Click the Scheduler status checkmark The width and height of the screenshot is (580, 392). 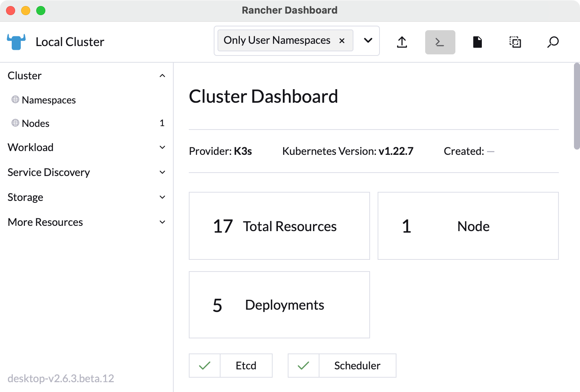tap(304, 366)
